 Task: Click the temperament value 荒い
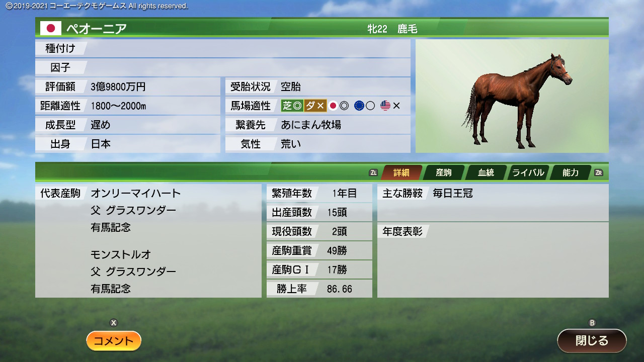pos(291,144)
